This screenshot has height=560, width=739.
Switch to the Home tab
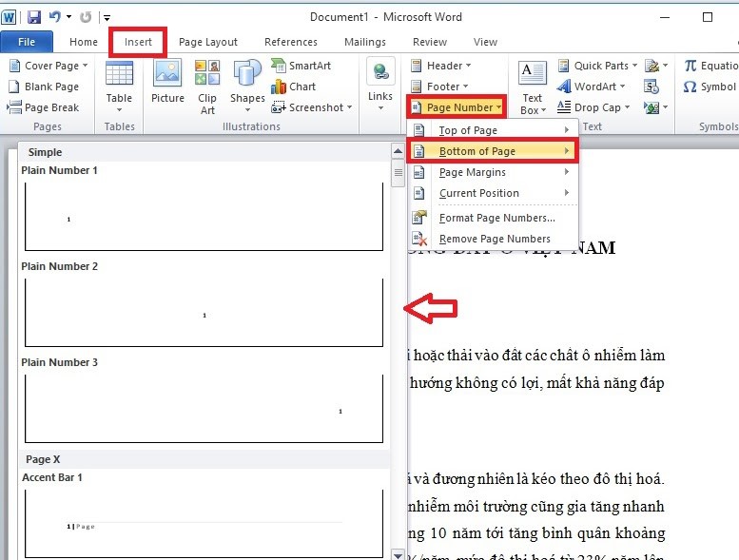coord(84,42)
